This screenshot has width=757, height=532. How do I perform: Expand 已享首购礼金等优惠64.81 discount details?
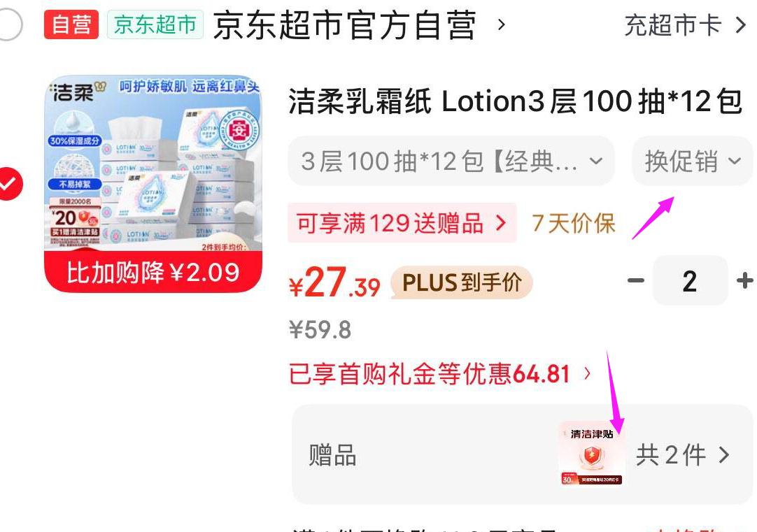coord(440,374)
